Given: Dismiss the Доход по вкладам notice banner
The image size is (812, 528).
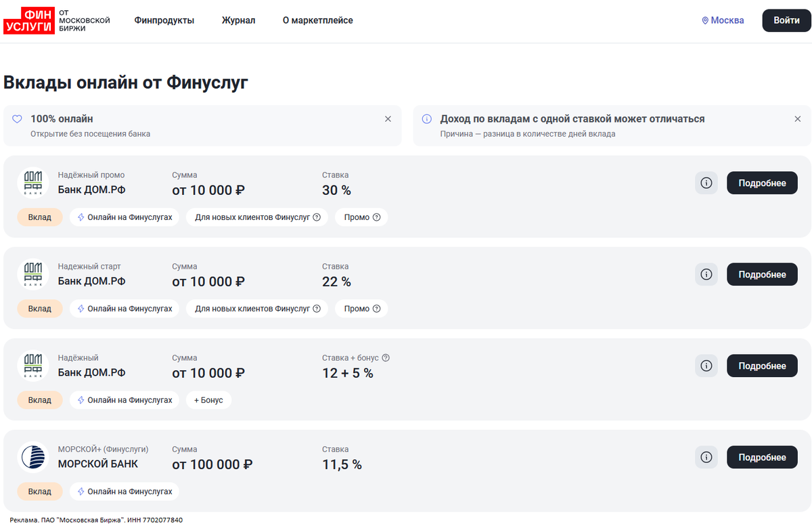Looking at the screenshot, I should click(x=797, y=119).
